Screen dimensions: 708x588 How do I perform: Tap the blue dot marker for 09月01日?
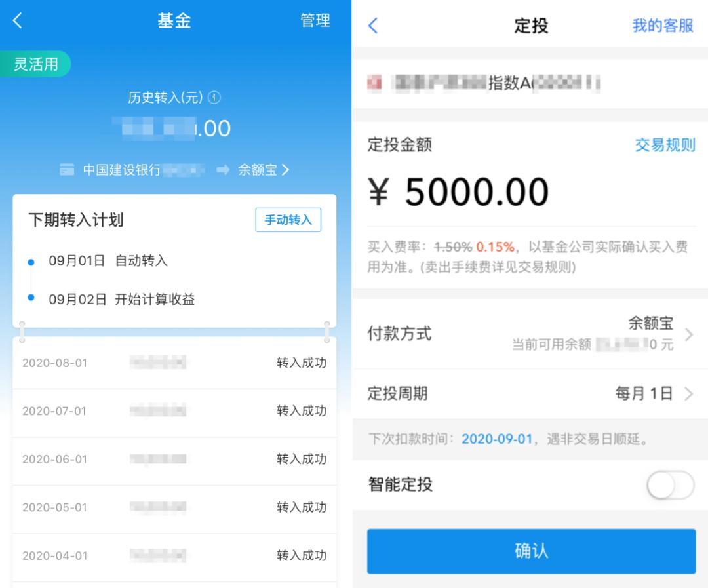click(x=31, y=262)
